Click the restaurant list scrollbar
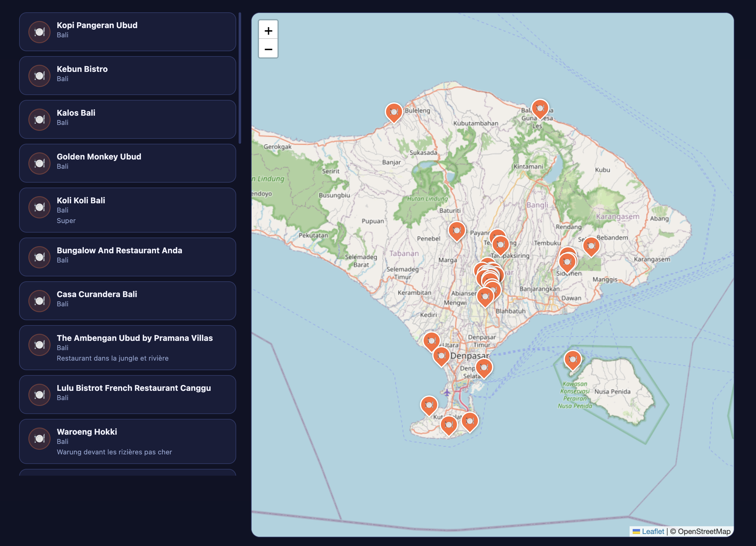Image resolution: width=756 pixels, height=546 pixels. 240,78
